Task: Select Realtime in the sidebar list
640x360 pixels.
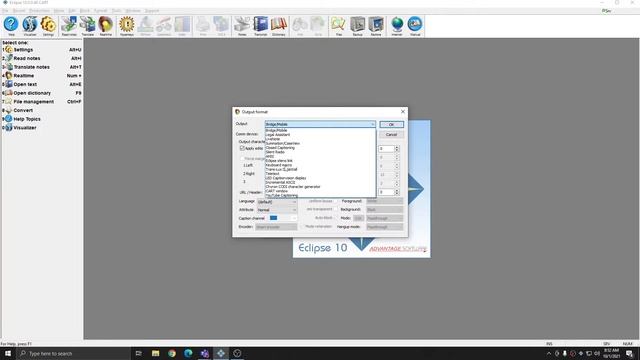Action: 42,76
